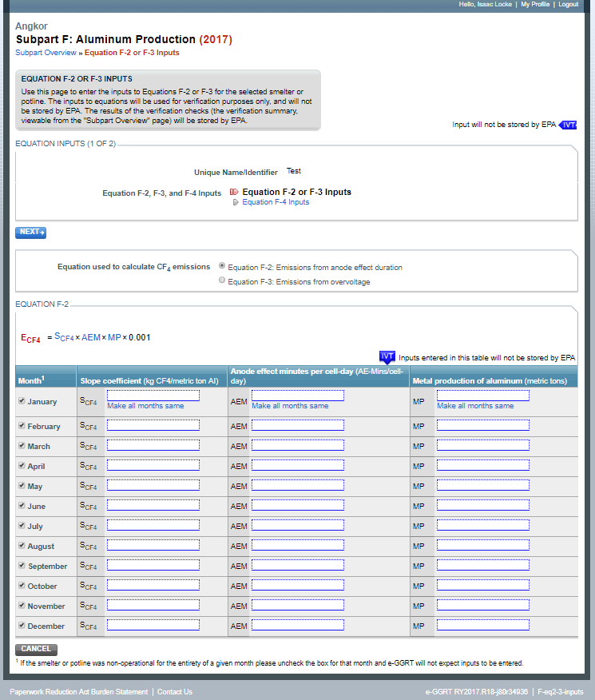
Task: Click the 'Test' unique identifier value
Action: tap(293, 171)
